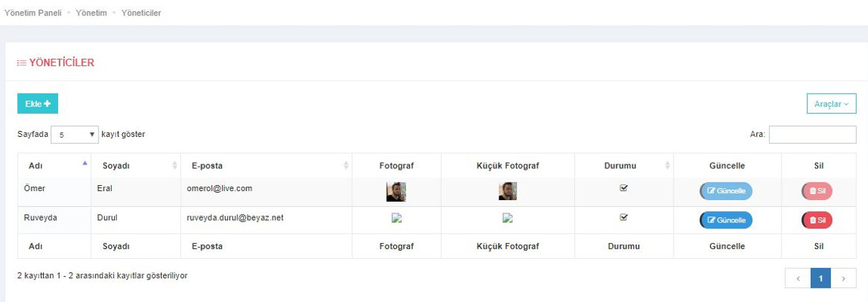Image resolution: width=868 pixels, height=302 pixels.
Task: Open Ömer's Fotograf thumbnail
Action: point(396,191)
